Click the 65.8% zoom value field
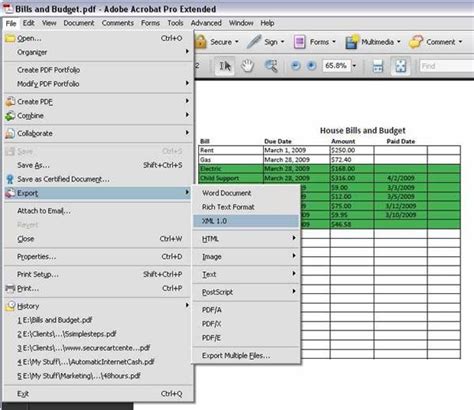This screenshot has height=410, width=474. pos(336,66)
